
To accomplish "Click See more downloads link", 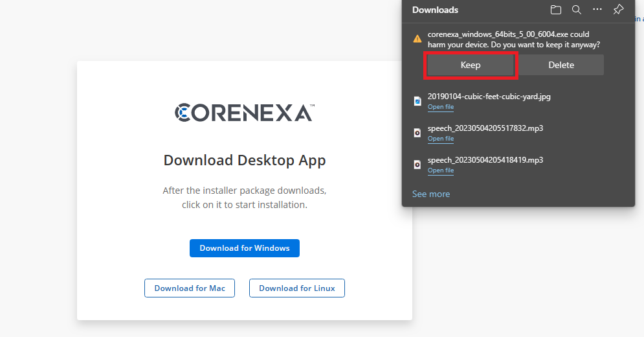I will pyautogui.click(x=431, y=194).
